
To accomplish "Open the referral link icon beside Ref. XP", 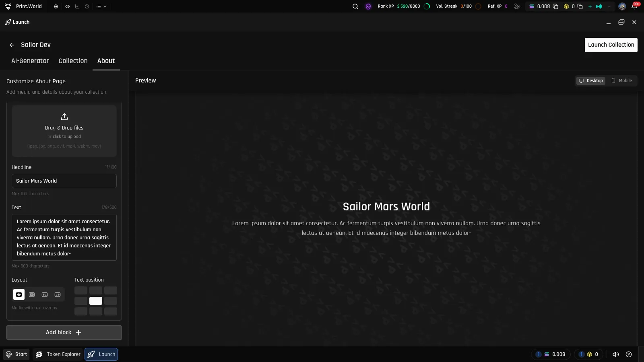I will point(517,6).
